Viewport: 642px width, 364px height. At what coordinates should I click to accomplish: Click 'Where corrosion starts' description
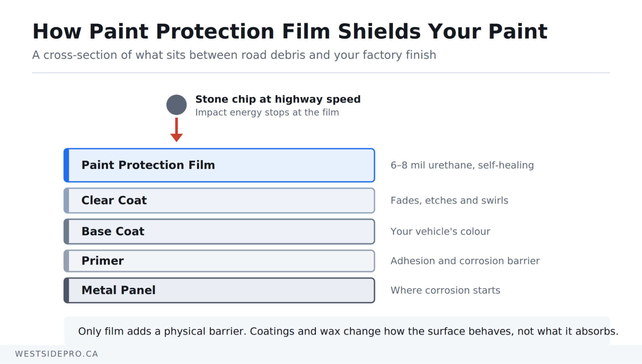pyautogui.click(x=445, y=290)
